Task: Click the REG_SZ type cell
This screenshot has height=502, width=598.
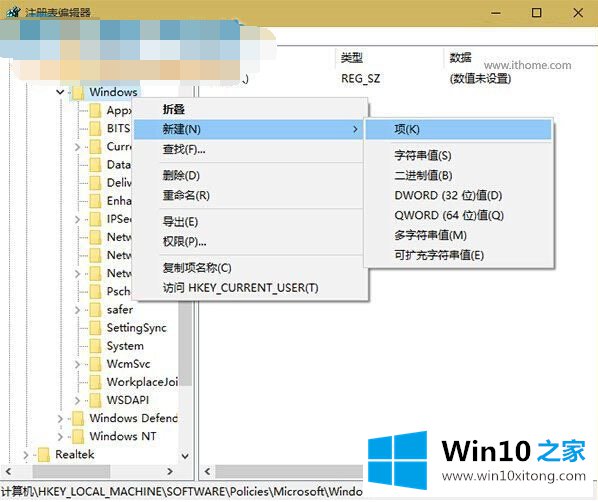Action: 360,79
